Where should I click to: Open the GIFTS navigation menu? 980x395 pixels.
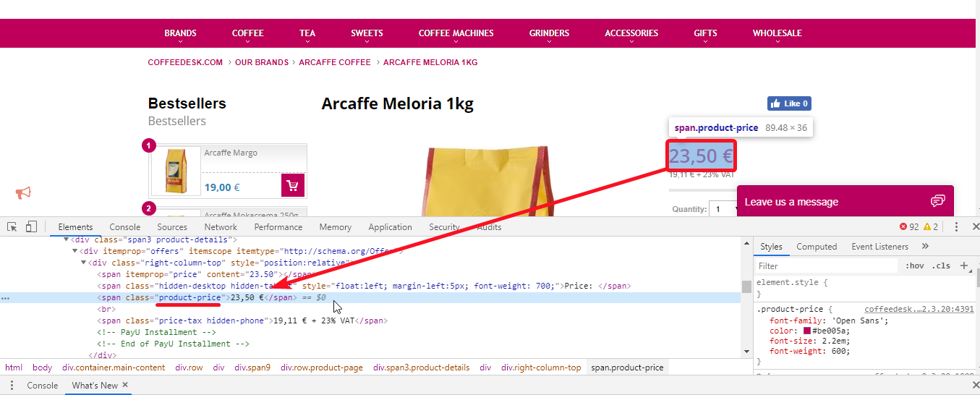[x=705, y=33]
